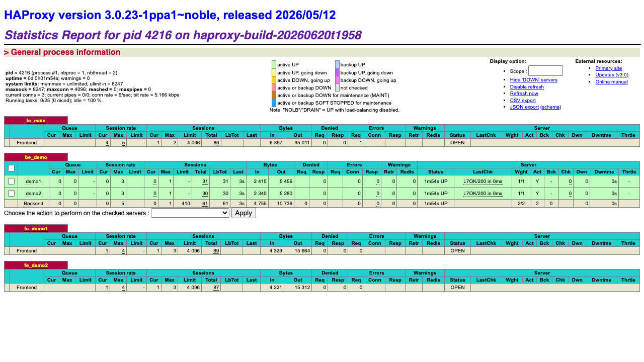The width and height of the screenshot is (644, 362).
Task: Click the Apply button
Action: pos(244,213)
